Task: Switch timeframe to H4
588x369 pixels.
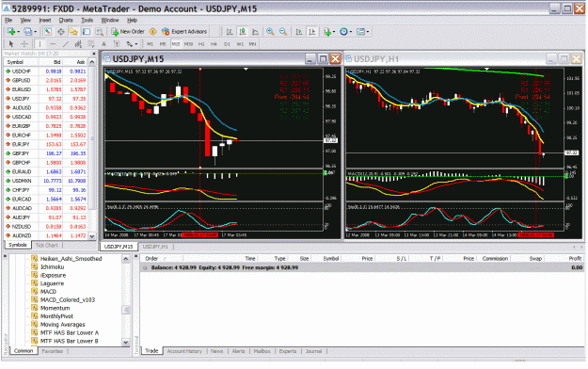Action: pos(214,44)
